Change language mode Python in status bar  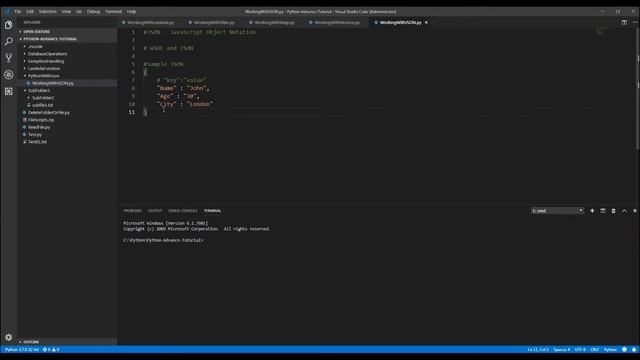tap(610, 349)
